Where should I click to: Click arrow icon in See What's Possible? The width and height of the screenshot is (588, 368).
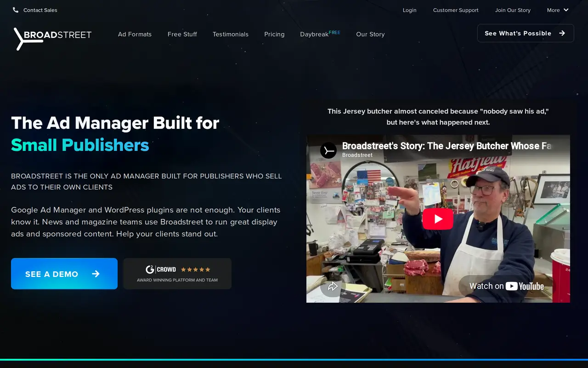pyautogui.click(x=562, y=33)
